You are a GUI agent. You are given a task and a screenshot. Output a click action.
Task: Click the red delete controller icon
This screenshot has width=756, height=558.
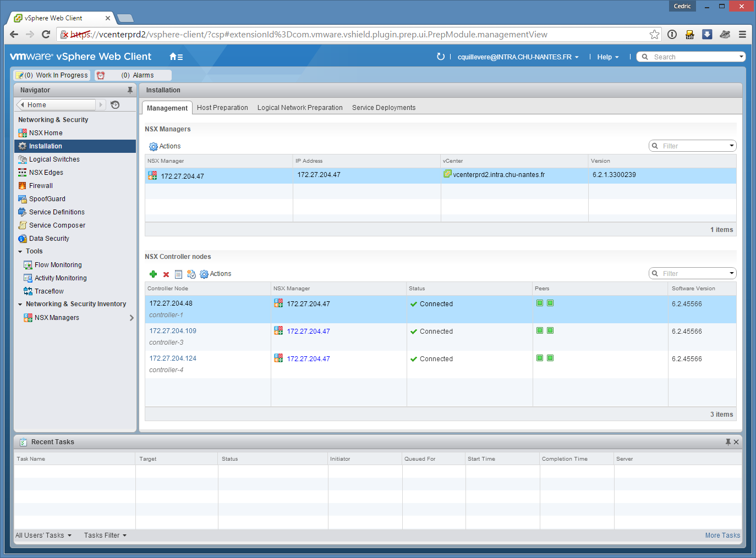click(x=166, y=274)
